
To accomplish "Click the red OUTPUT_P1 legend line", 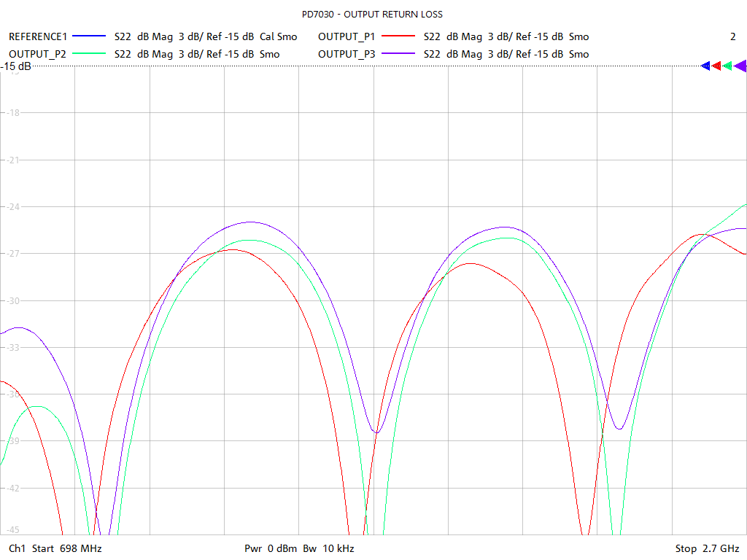I will [399, 36].
